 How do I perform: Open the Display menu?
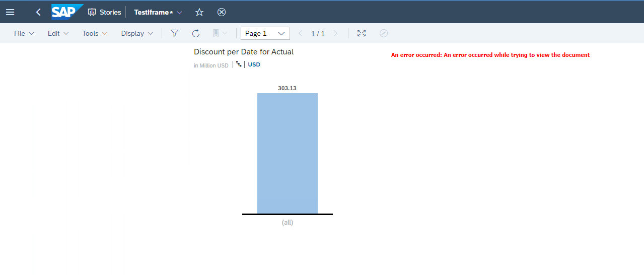pos(137,33)
